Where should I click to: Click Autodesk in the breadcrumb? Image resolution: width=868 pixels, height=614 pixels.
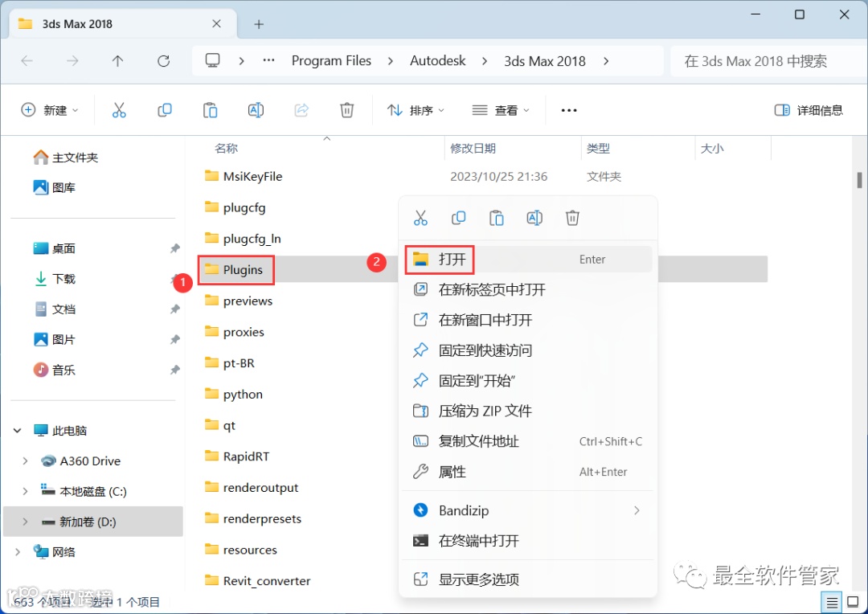point(437,61)
